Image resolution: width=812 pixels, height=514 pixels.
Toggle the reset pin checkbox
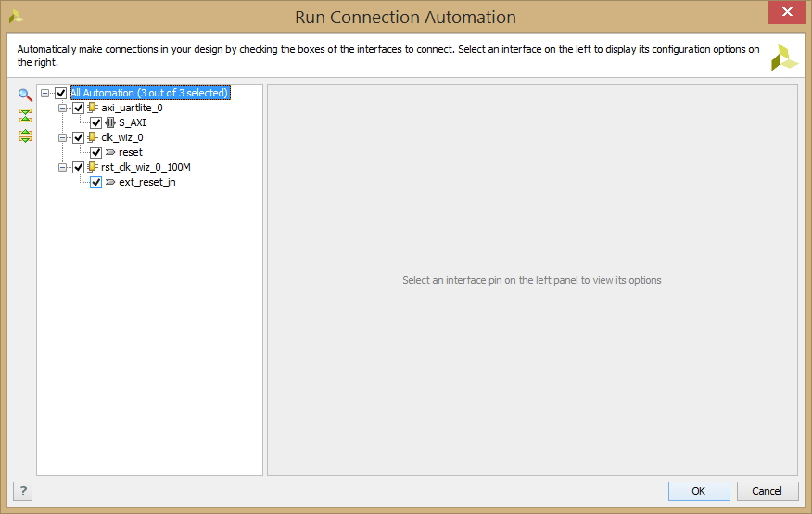pyautogui.click(x=95, y=152)
